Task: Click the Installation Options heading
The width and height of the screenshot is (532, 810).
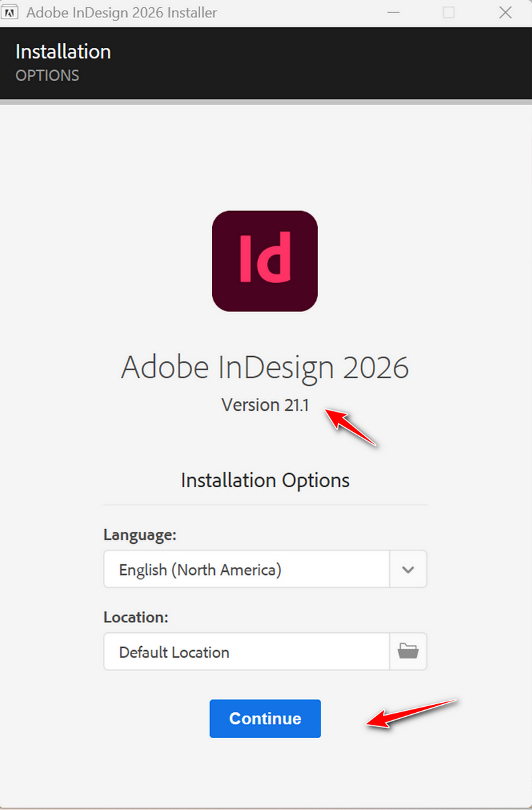Action: [x=265, y=480]
